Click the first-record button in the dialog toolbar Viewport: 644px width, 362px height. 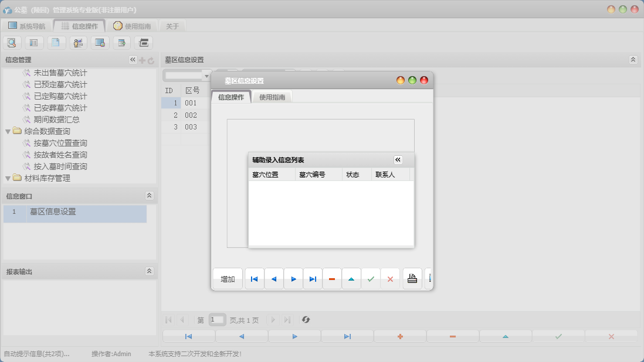pyautogui.click(x=254, y=279)
